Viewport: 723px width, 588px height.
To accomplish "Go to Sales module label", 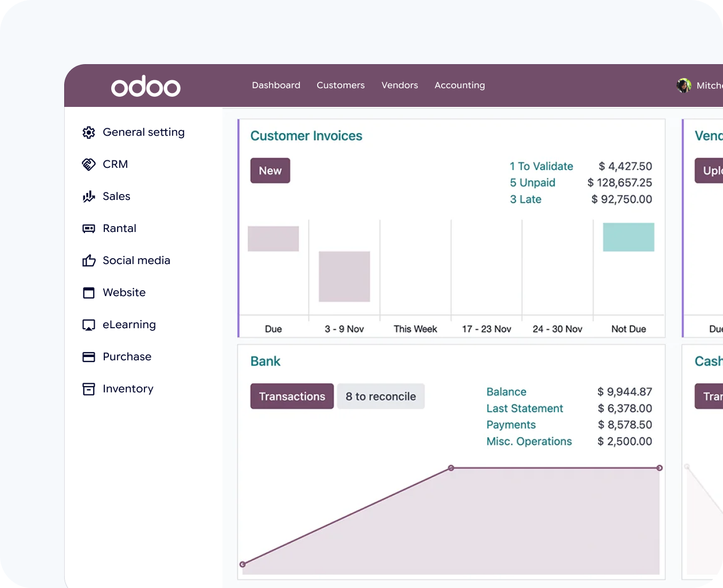I will (x=116, y=196).
